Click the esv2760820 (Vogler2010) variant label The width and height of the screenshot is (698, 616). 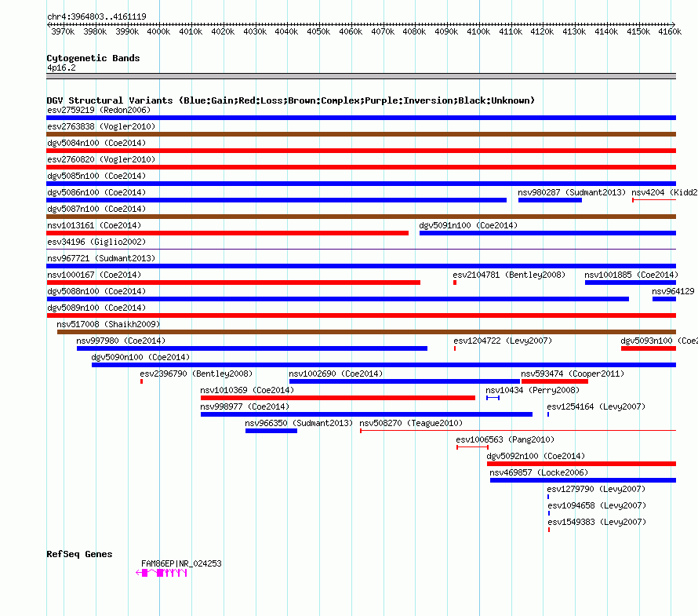(x=101, y=159)
